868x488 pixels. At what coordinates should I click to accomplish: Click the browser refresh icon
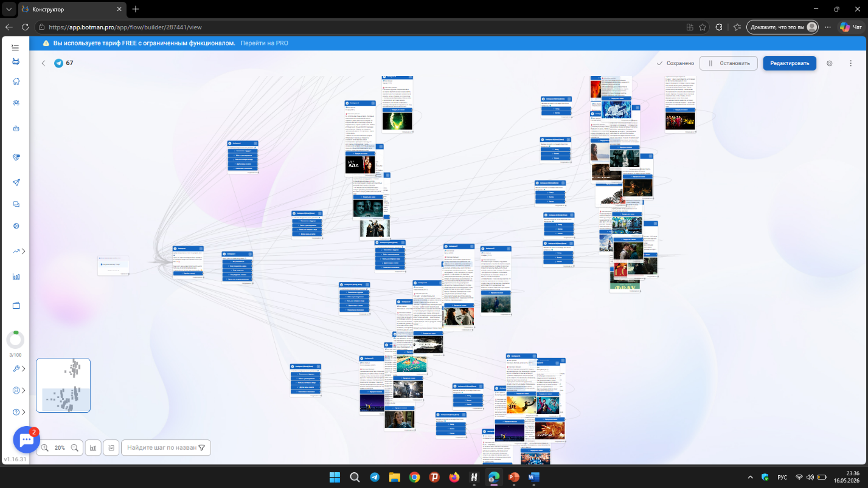click(26, 27)
